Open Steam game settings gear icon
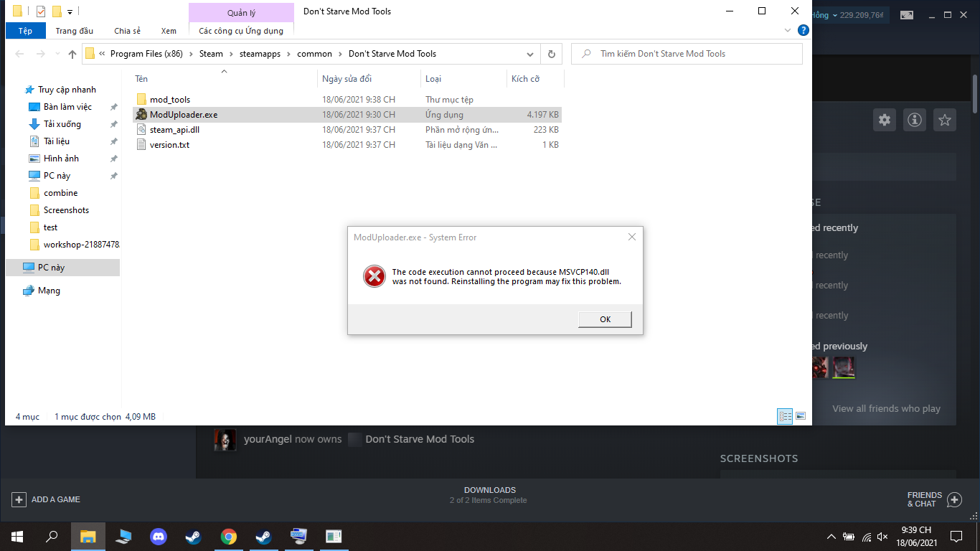The width and height of the screenshot is (980, 551). point(885,120)
